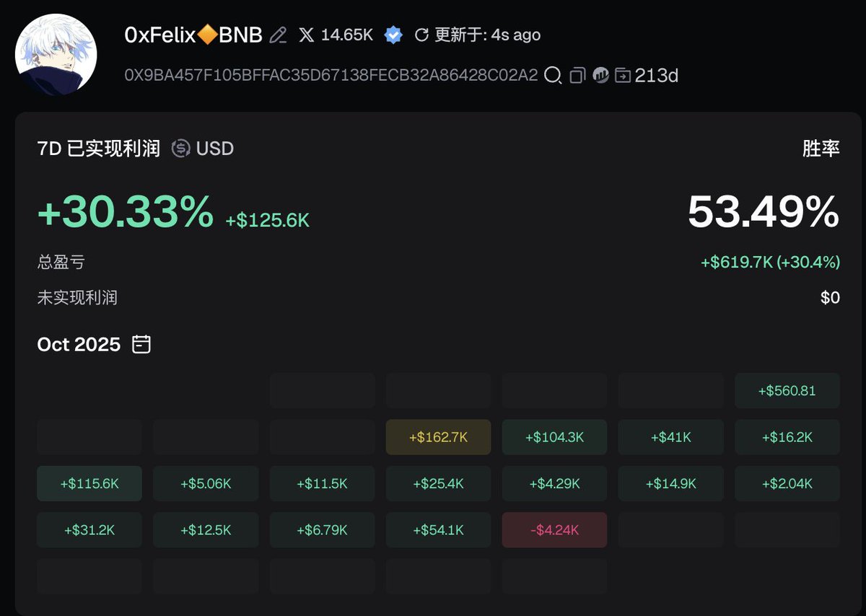Copy the wallet address with the copy icon
The image size is (866, 616).
577,75
